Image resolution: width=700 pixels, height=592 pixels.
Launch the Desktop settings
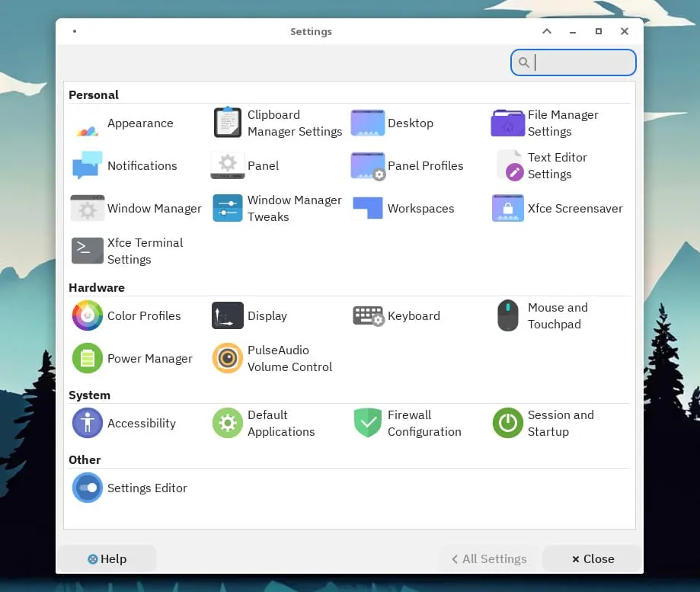(368, 123)
